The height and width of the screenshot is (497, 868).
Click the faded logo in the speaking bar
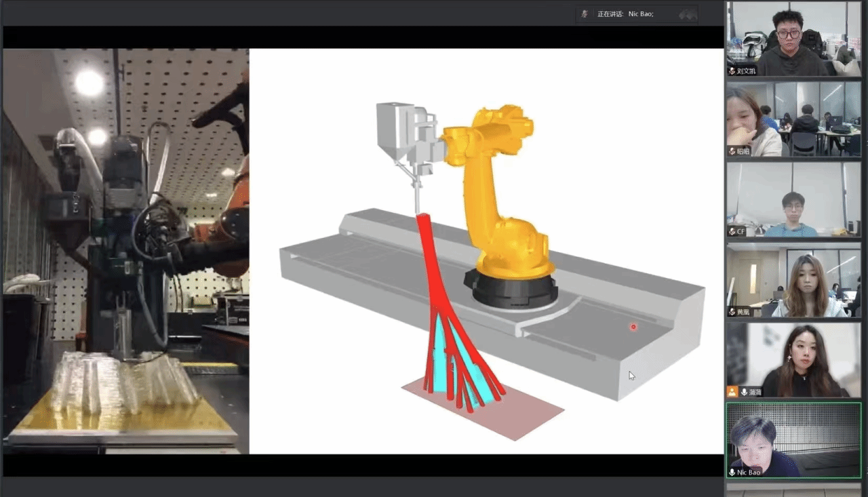[688, 14]
